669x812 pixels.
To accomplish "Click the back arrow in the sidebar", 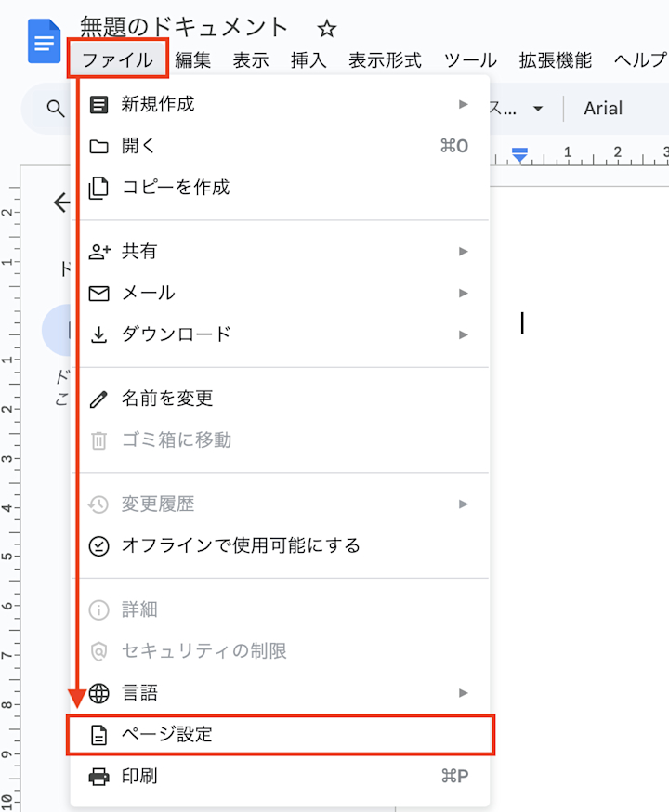I will pos(62,203).
